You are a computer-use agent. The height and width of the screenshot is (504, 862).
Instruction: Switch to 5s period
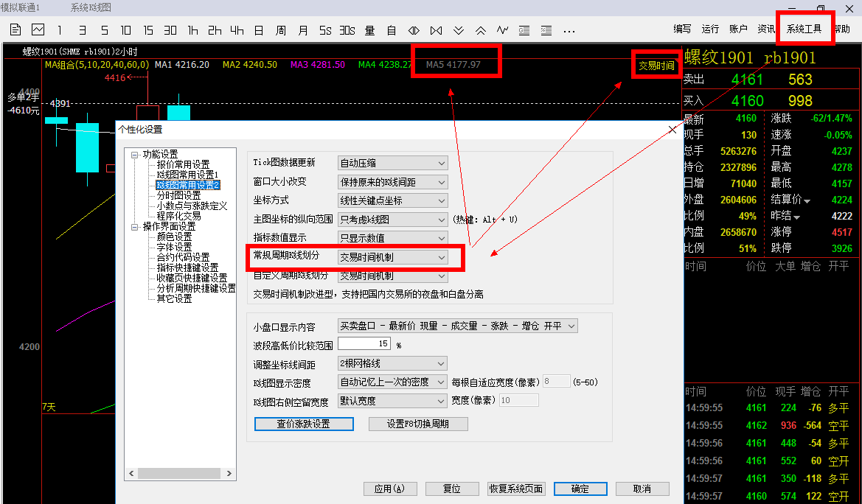[x=325, y=30]
